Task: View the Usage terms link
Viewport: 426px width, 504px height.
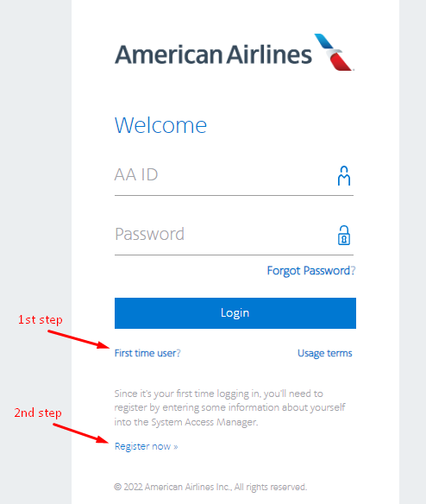Action: [325, 353]
